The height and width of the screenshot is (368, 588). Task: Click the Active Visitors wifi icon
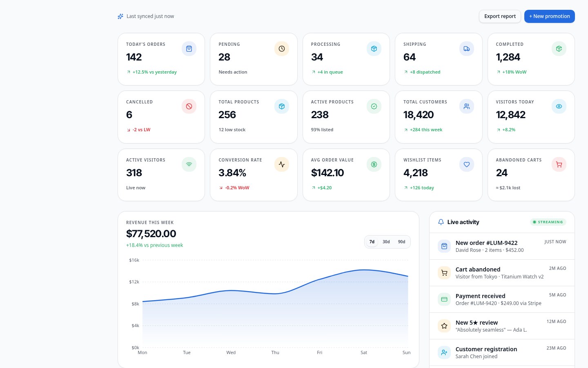point(189,164)
